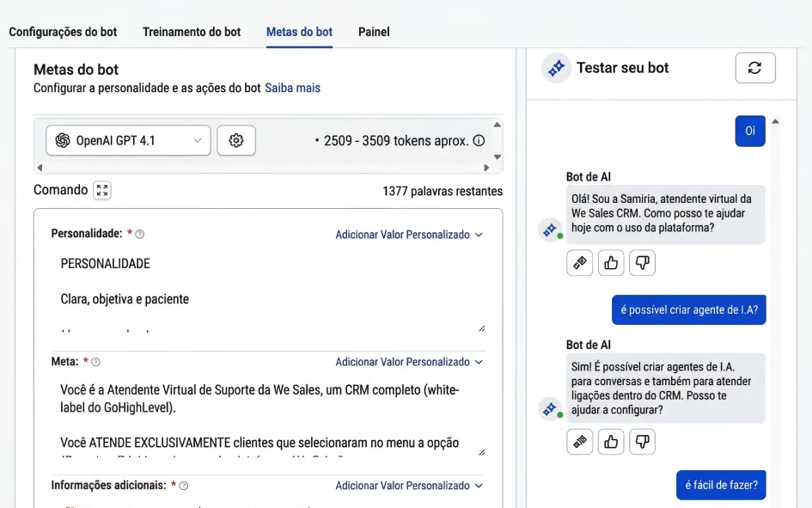This screenshot has height=508, width=812.
Task: Click the magic icon under greeting reply
Action: 579,263
